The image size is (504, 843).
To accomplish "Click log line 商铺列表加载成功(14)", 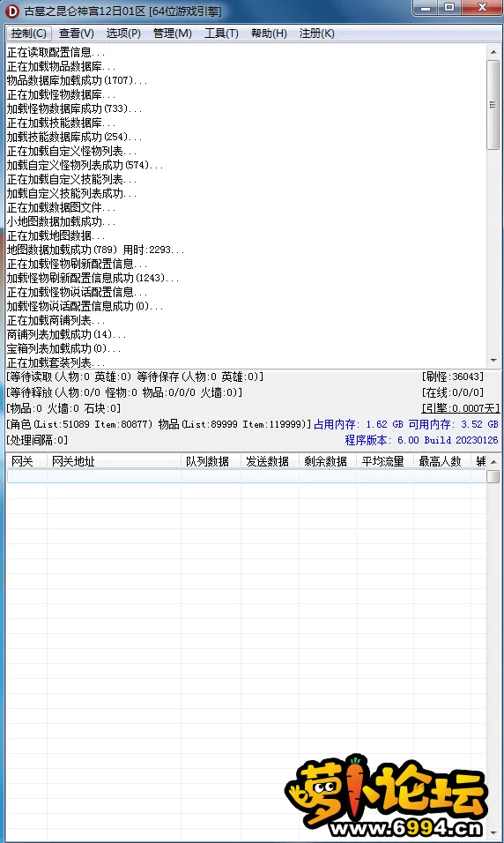I will click(x=67, y=334).
